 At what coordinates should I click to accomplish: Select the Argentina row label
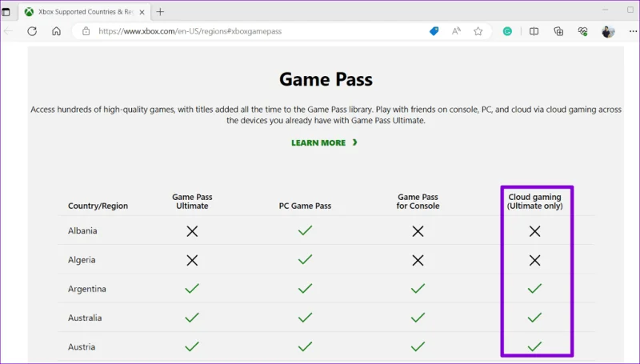click(87, 289)
